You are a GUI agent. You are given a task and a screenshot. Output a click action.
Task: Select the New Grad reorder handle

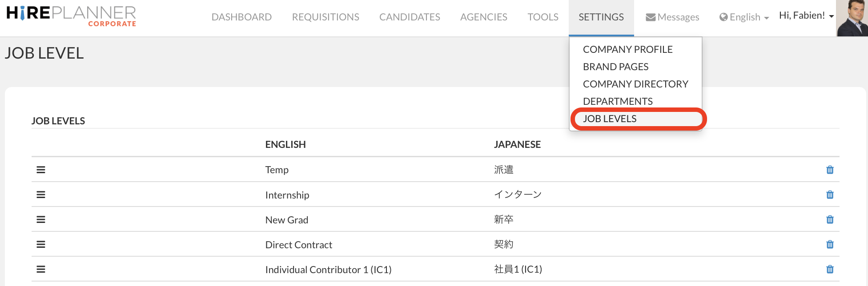point(41,219)
